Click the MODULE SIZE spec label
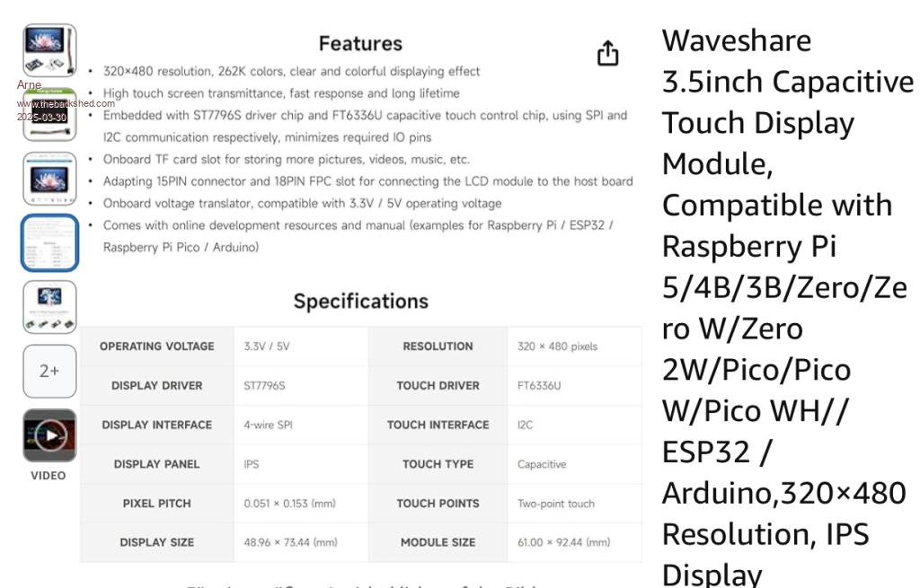The height and width of the screenshot is (588, 920). coord(438,543)
